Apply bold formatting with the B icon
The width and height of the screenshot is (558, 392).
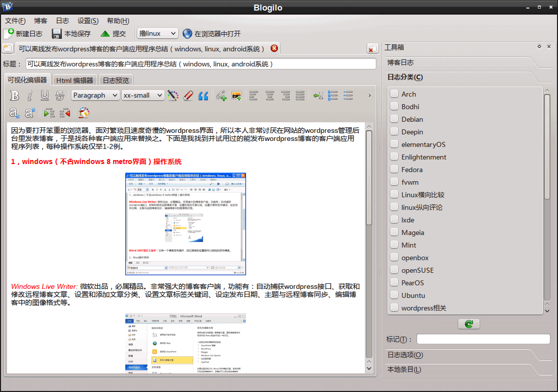[14, 96]
